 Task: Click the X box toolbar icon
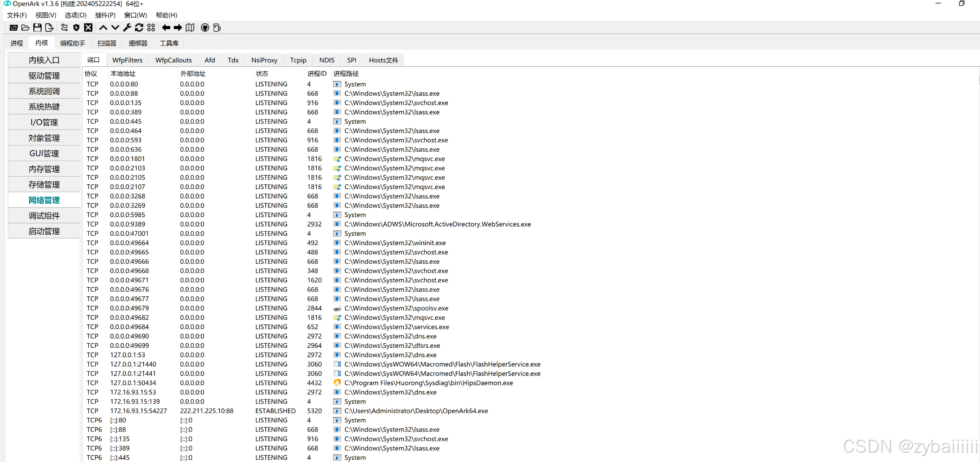pyautogui.click(x=88, y=28)
